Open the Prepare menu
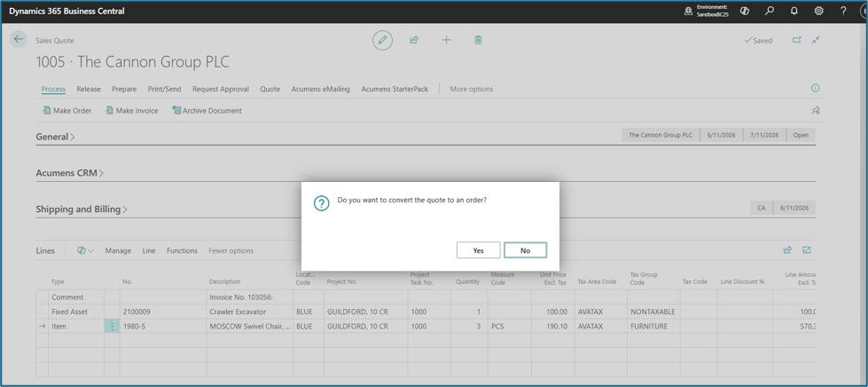 click(124, 89)
